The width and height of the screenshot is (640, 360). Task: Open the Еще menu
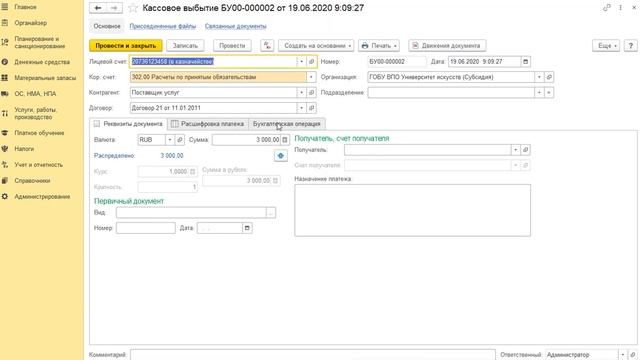[606, 45]
